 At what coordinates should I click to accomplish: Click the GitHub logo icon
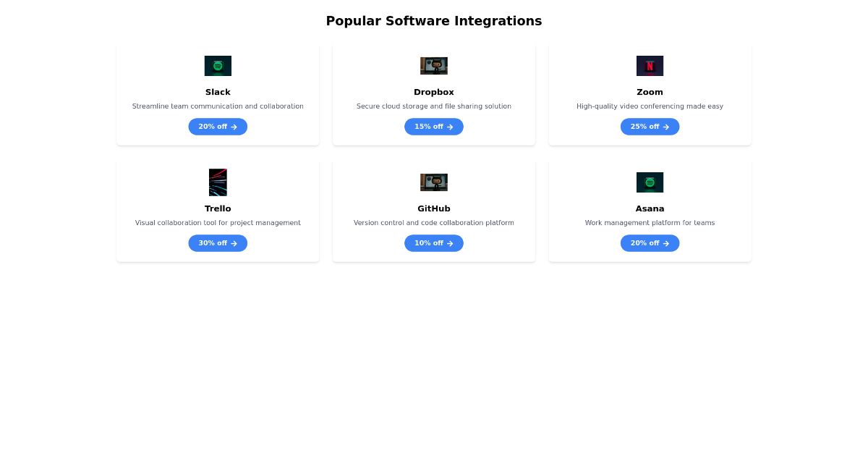(x=434, y=182)
